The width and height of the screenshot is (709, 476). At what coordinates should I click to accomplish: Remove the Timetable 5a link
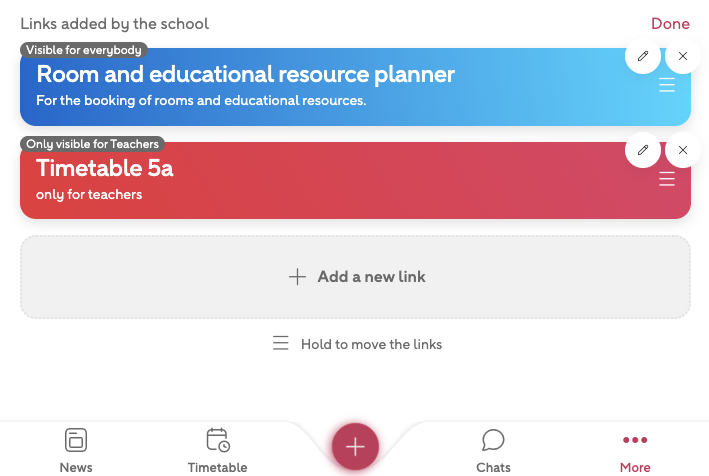tap(683, 150)
